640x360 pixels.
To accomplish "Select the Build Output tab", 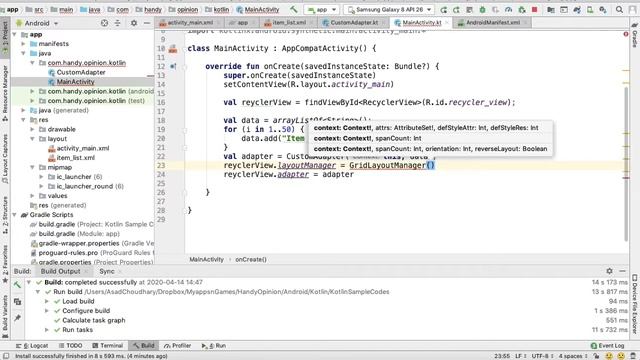I will click(x=64, y=271).
